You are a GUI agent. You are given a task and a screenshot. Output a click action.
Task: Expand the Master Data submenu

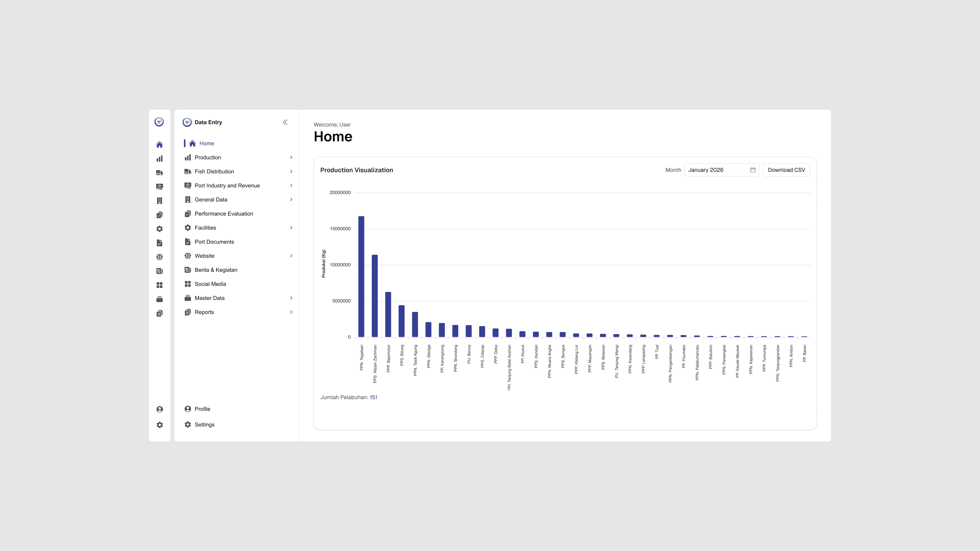point(291,298)
